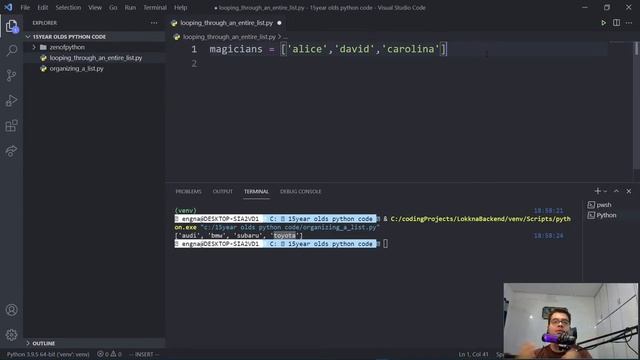
Task: Open the Manage gear settings icon
Action: [x=11, y=335]
